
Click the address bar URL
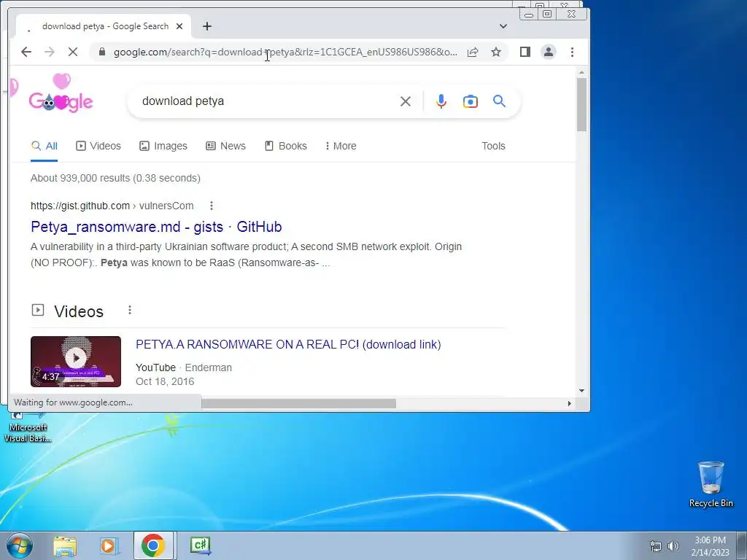click(x=285, y=52)
